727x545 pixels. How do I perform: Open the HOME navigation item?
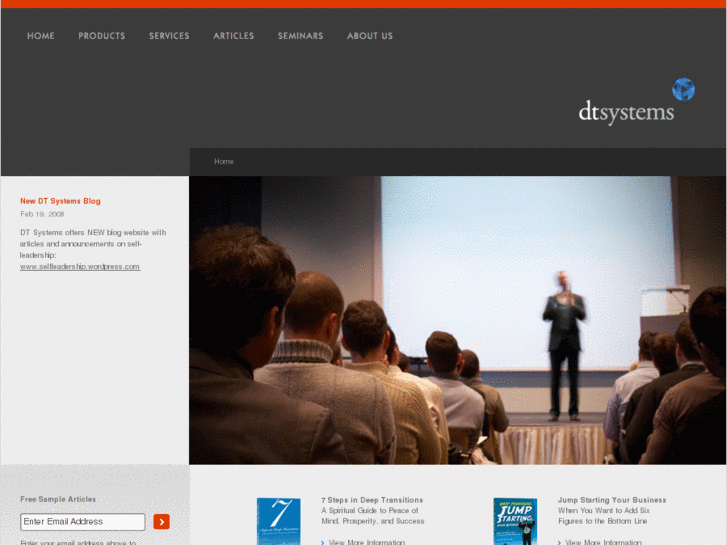pos(41,36)
